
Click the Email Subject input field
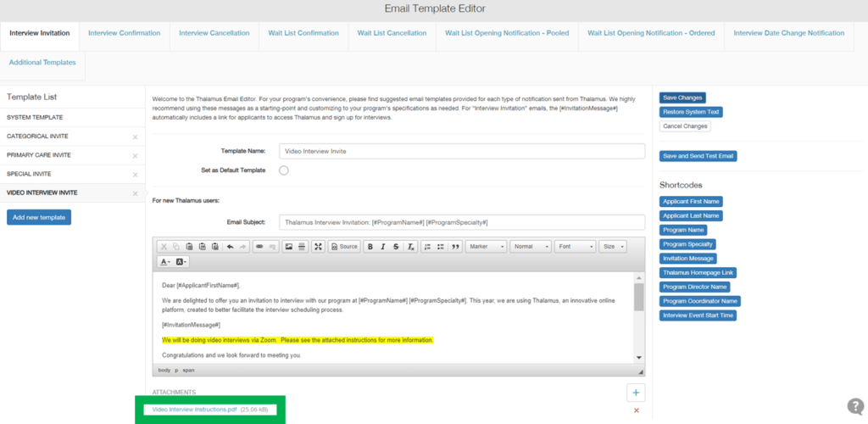[462, 222]
